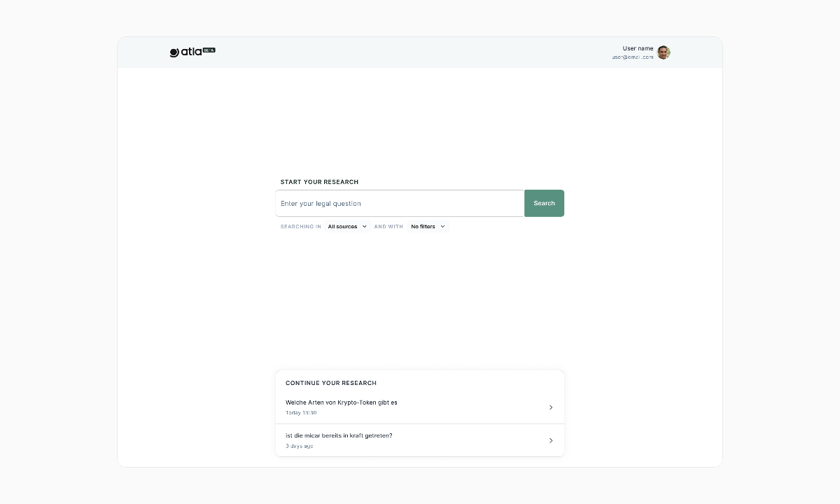Viewport: 840px width, 504px height.
Task: Click the 'Today 13:30' timestamp
Action: click(301, 413)
